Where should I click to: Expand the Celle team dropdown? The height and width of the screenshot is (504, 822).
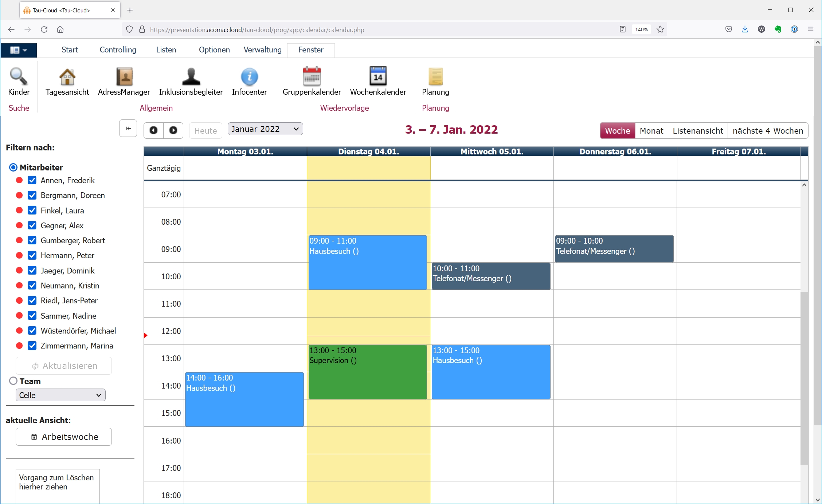pos(60,395)
